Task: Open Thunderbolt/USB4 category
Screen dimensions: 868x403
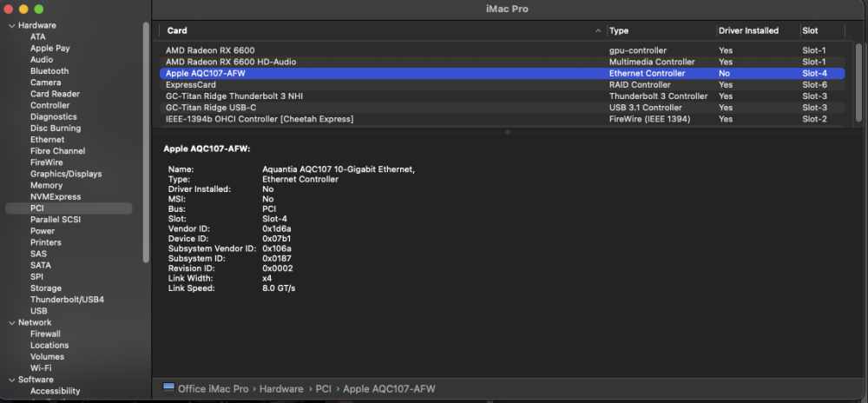Action: 67,300
